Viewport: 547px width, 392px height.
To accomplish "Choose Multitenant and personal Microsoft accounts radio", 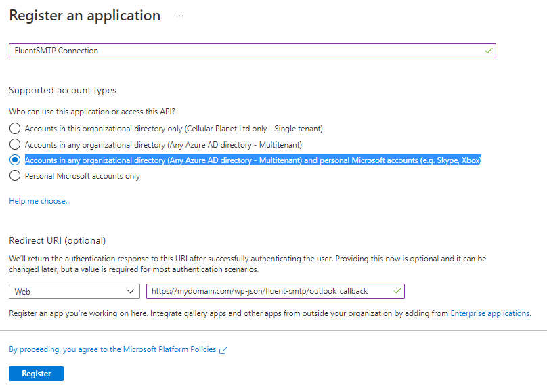I will click(15, 160).
